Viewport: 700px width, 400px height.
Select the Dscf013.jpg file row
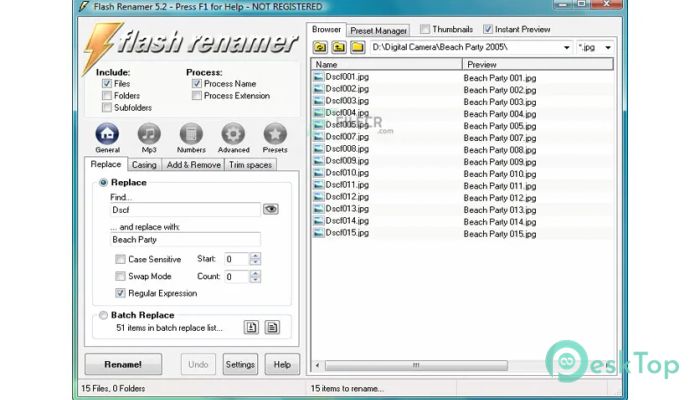[462, 209]
